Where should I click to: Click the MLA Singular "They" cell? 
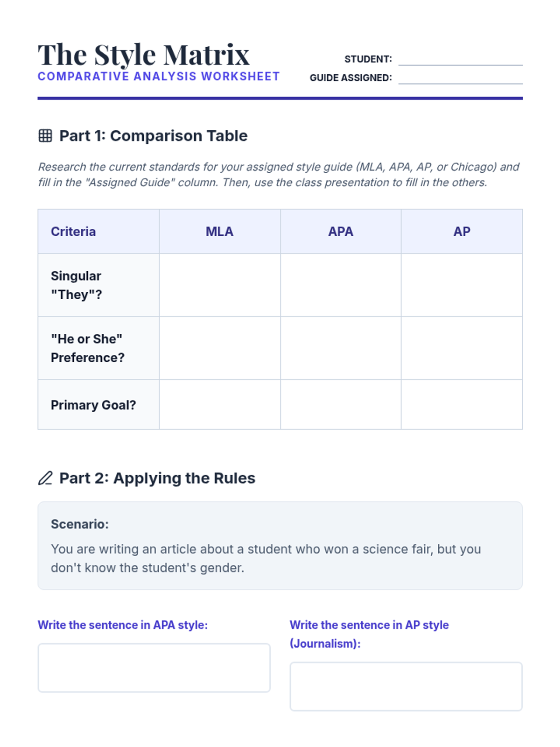(220, 285)
